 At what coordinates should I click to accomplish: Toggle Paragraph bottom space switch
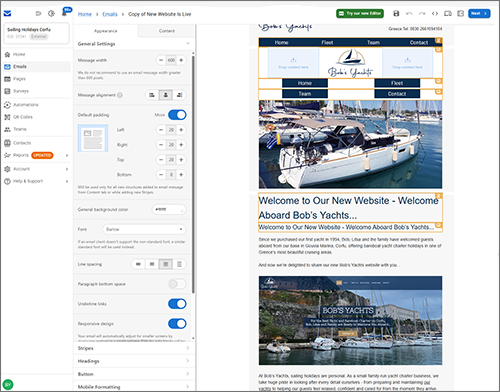[177, 284]
